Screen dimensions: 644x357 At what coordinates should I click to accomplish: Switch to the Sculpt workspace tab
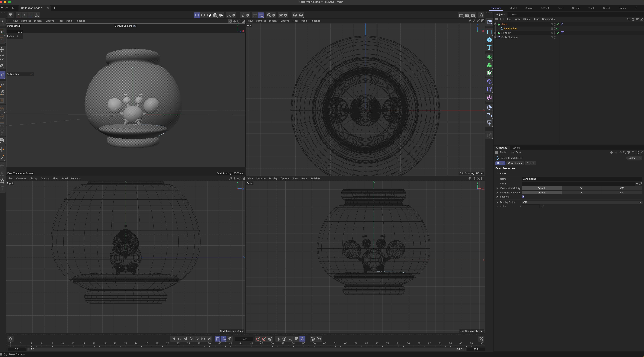tap(529, 8)
